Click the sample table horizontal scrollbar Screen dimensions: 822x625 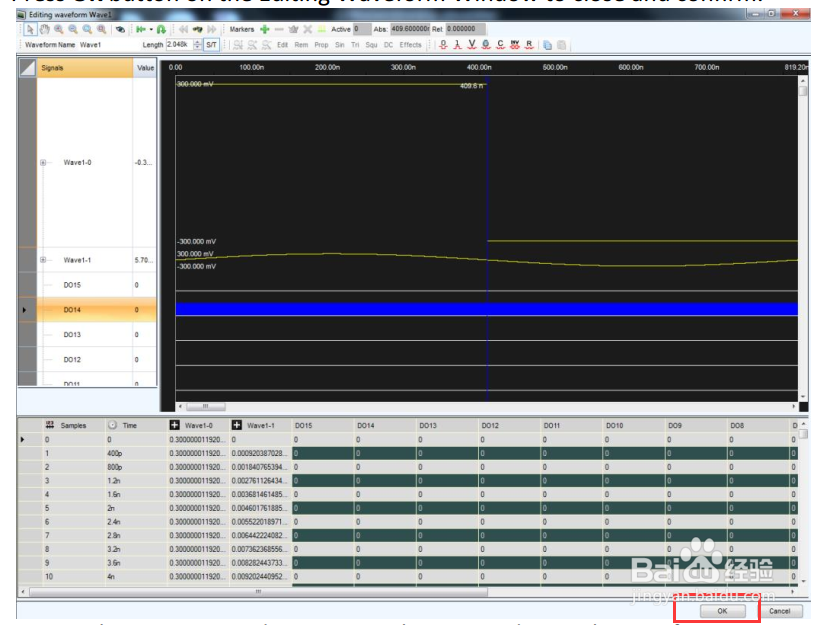click(258, 591)
